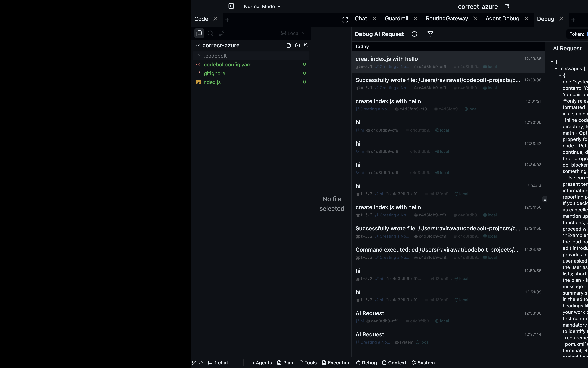This screenshot has width=588, height=368.
Task: Click new folder icon in correct-azure header
Action: click(297, 46)
